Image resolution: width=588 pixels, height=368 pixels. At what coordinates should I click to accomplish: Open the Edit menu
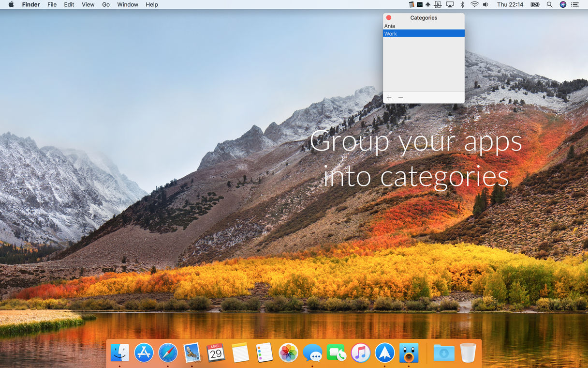(69, 4)
